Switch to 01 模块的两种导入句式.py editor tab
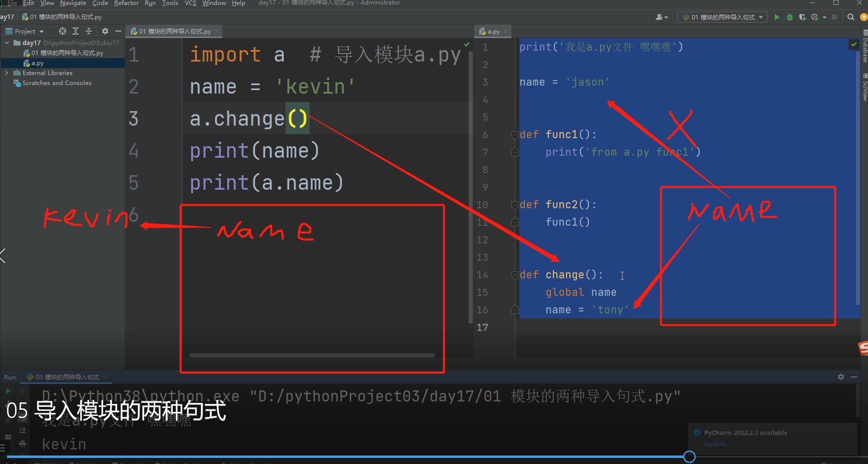The height and width of the screenshot is (464, 868). [x=174, y=32]
